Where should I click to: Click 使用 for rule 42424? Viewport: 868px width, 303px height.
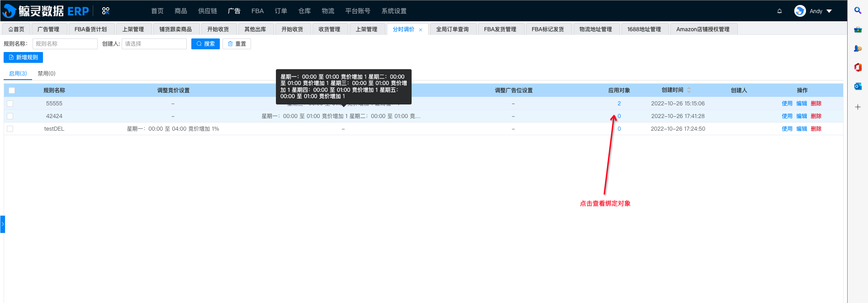click(787, 116)
